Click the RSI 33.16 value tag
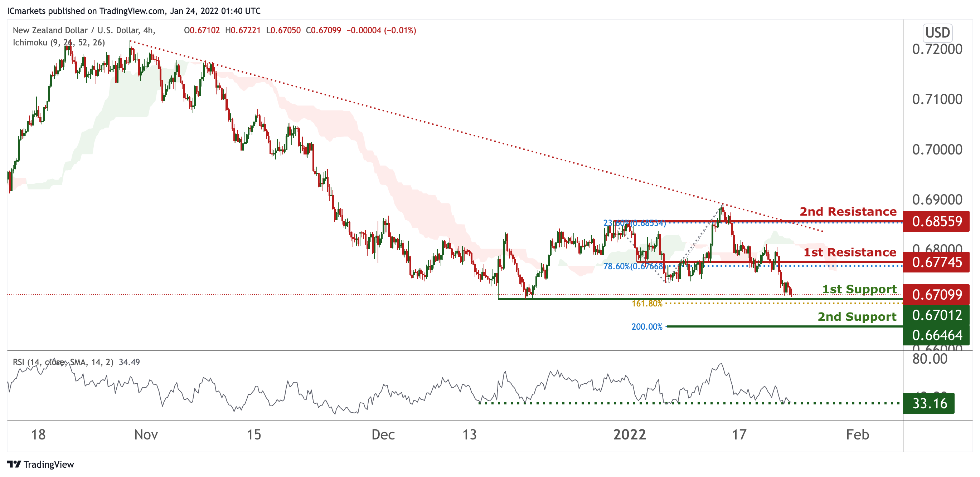This screenshot has height=477, width=980. [930, 403]
